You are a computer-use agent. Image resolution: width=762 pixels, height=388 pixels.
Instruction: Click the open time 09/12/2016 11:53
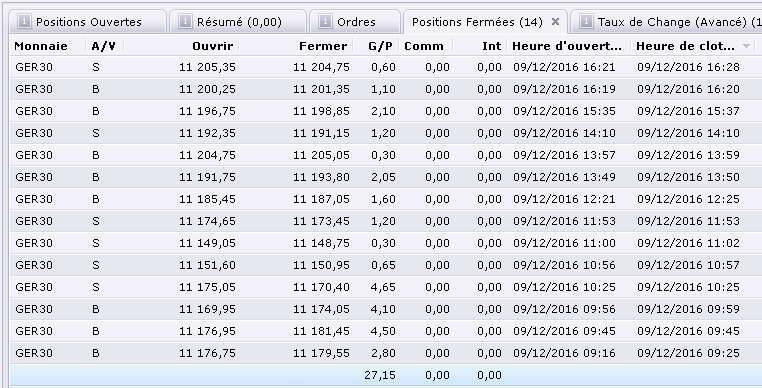click(x=564, y=221)
